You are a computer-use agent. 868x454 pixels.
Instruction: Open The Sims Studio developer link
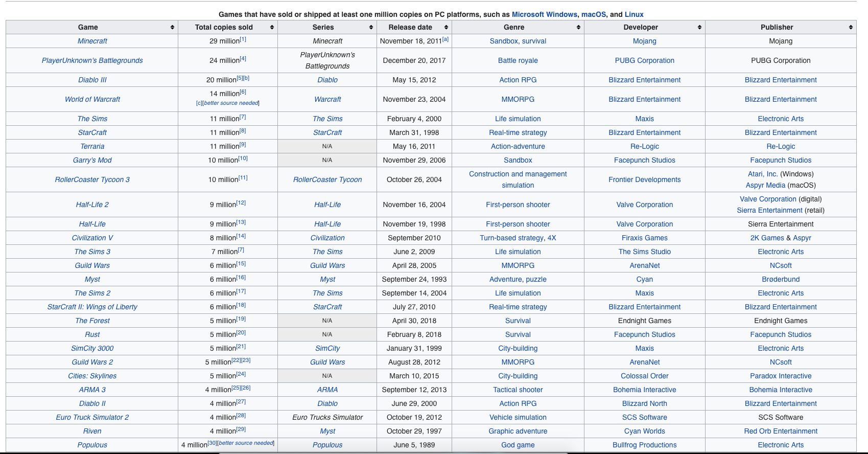[645, 252]
